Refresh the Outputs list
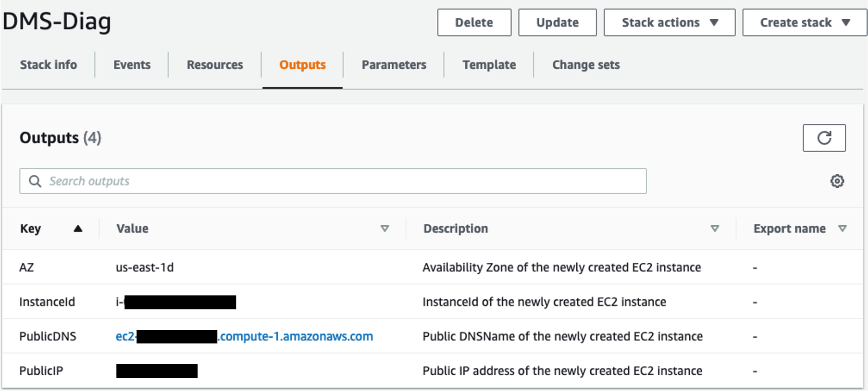 click(x=824, y=138)
